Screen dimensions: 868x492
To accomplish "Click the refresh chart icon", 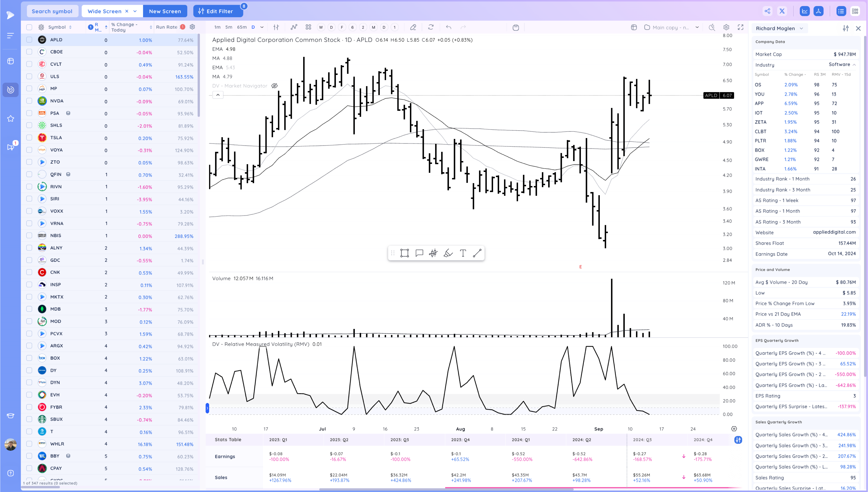I will tap(431, 27).
